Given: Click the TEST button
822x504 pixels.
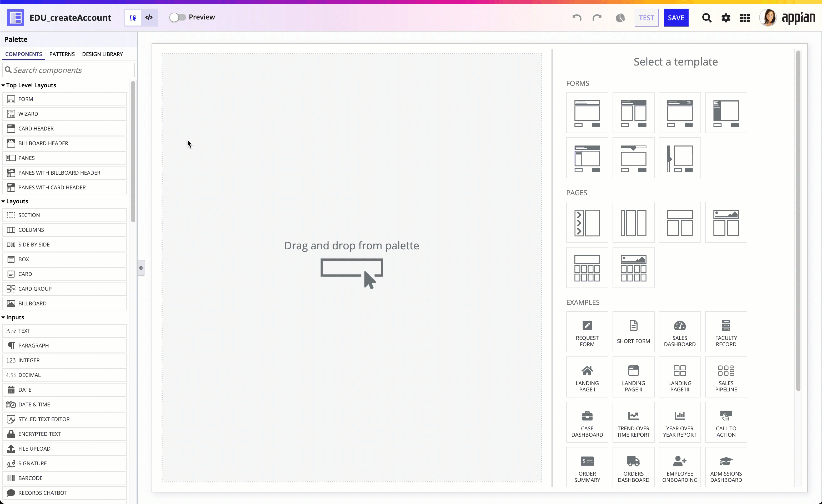Looking at the screenshot, I should coord(646,18).
